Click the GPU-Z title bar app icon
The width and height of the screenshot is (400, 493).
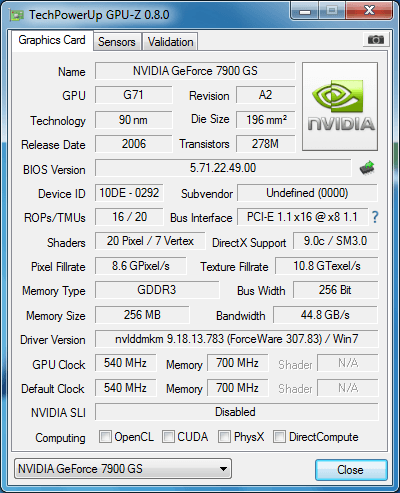pos(17,15)
